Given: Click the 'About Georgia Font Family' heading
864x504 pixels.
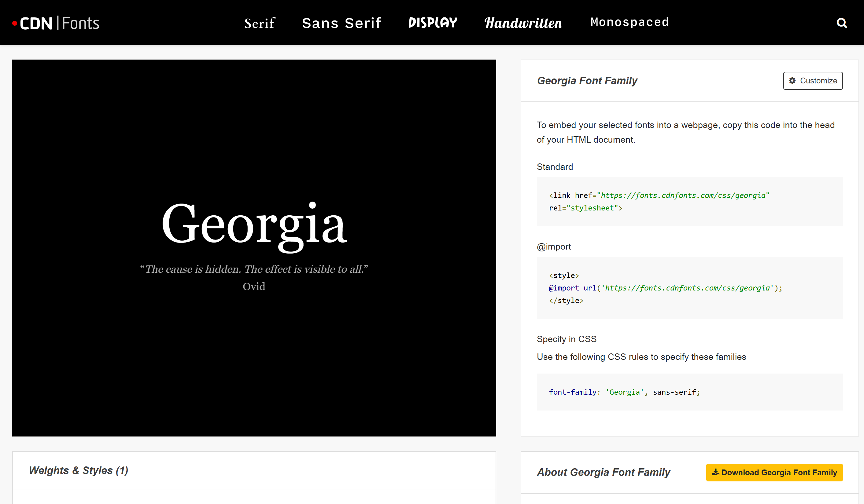Looking at the screenshot, I should coord(604,472).
